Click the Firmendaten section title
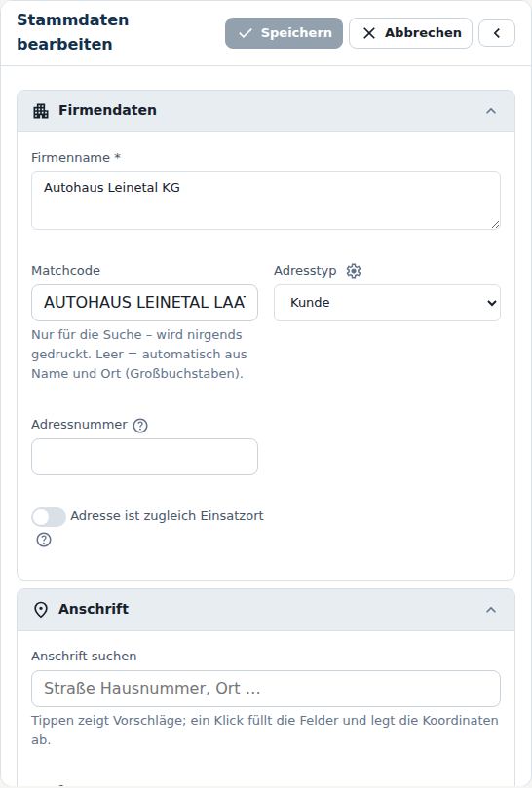 (107, 110)
